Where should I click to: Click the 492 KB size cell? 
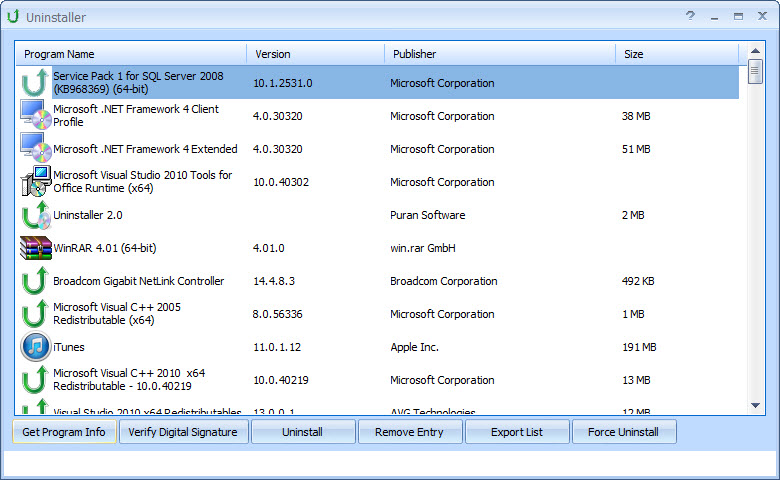pyautogui.click(x=638, y=281)
